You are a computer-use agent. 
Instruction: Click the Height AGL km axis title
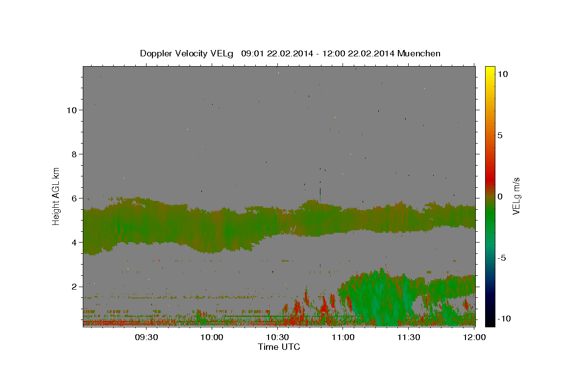56,196
